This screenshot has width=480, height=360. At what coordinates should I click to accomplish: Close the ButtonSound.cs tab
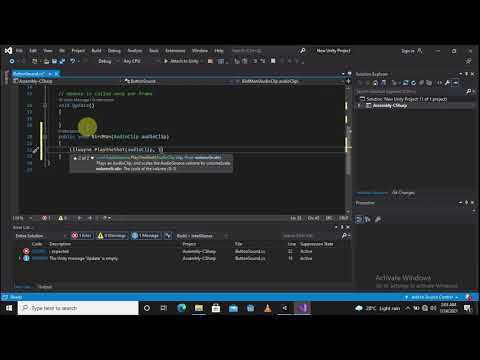point(56,74)
